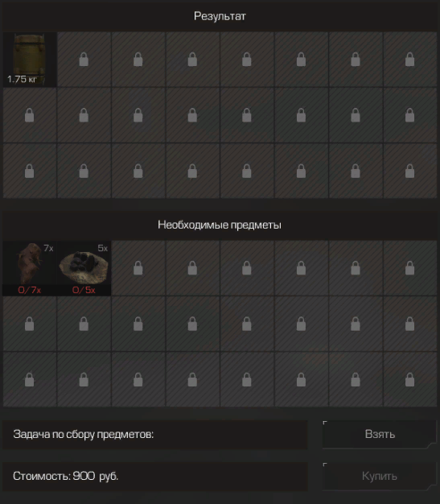Click the Стоимость 900 руб. field
This screenshot has height=504, width=440.
click(x=155, y=476)
